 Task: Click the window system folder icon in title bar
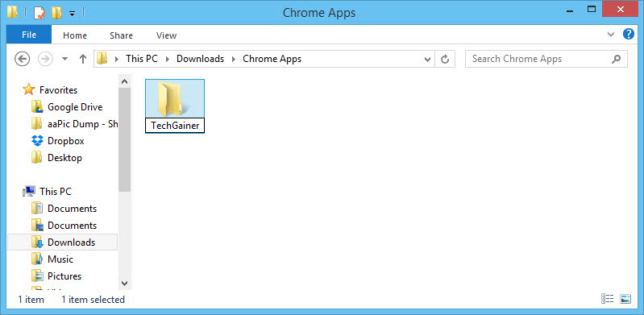pyautogui.click(x=12, y=12)
